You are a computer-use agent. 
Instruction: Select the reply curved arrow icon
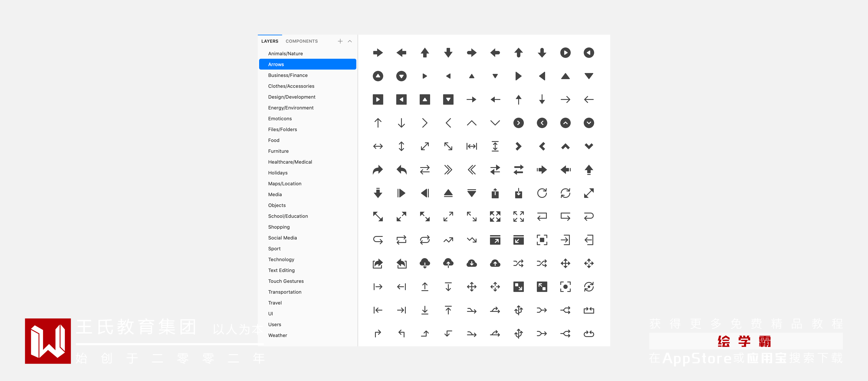(x=401, y=170)
